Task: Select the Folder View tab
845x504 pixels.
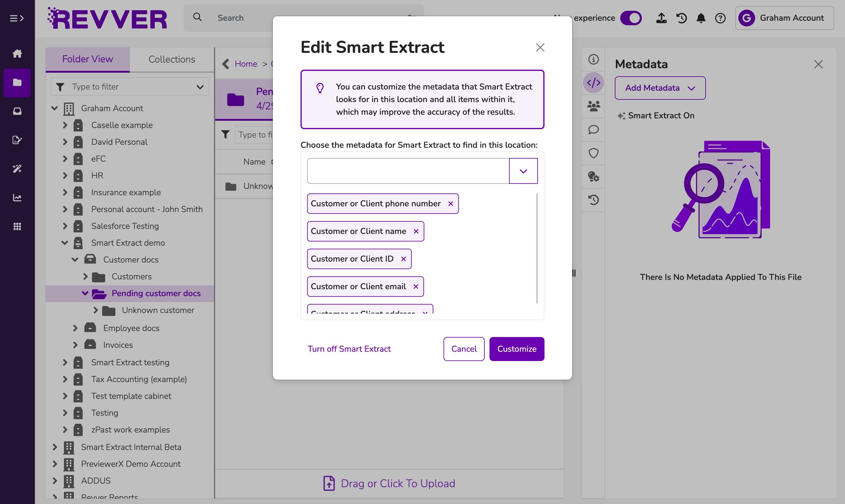Action: tap(87, 59)
